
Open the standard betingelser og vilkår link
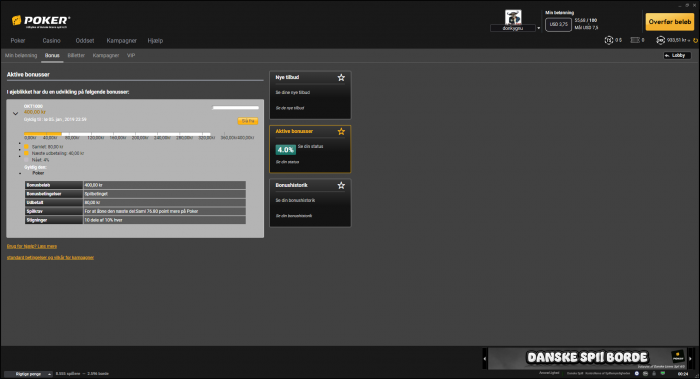pos(50,258)
